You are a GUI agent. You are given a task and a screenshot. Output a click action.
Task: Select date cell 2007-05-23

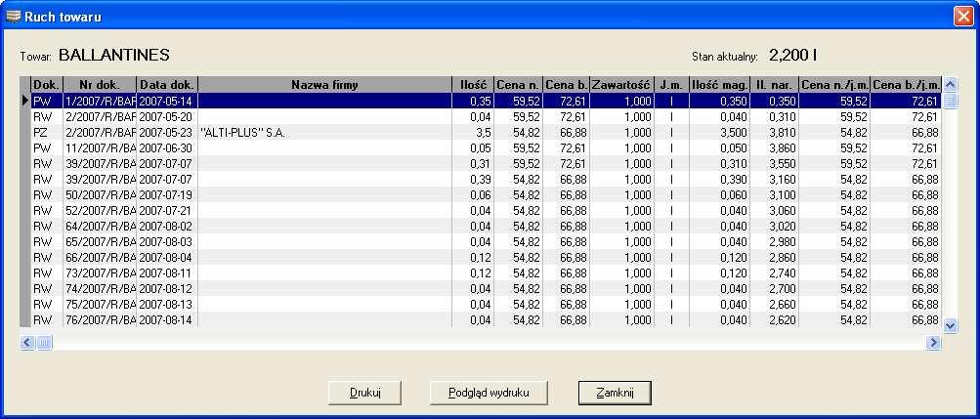167,133
